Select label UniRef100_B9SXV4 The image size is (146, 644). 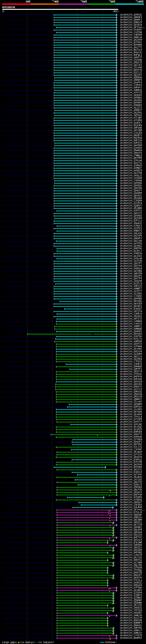131,351
